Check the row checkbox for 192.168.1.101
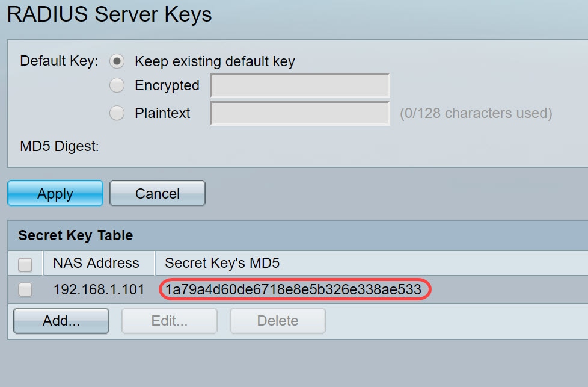 pos(25,290)
